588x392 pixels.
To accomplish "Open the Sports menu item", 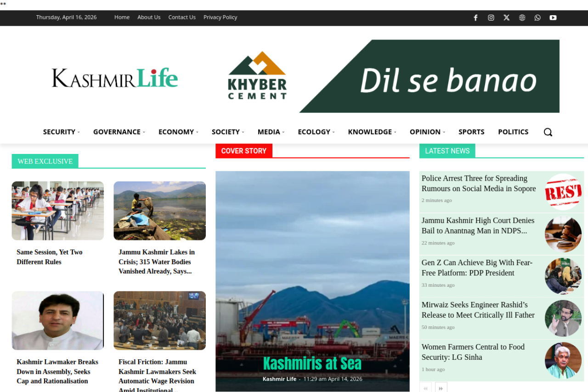I will [471, 132].
